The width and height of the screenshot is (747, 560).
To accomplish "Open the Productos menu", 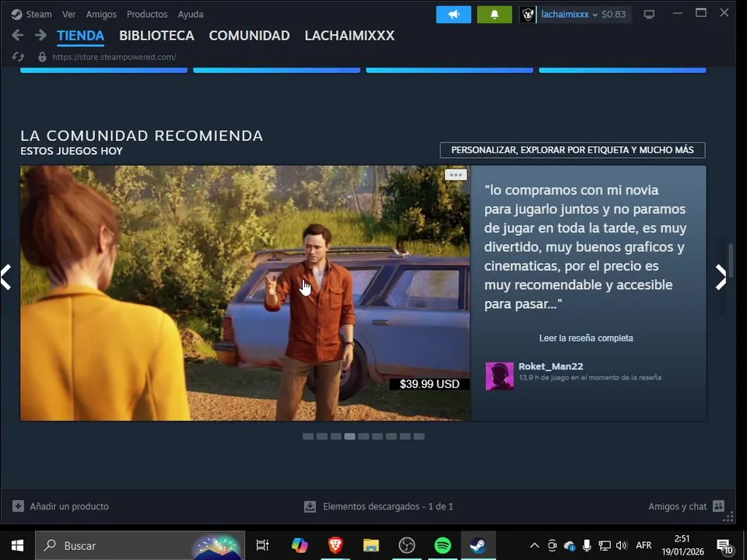I will [x=147, y=14].
